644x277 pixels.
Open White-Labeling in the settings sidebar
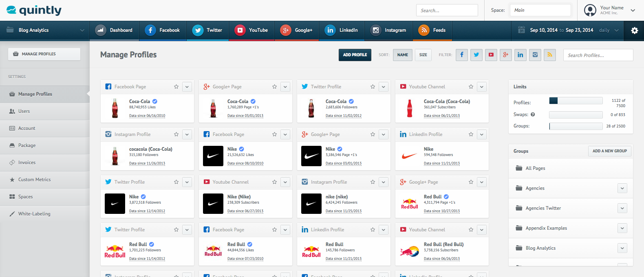click(x=45, y=214)
